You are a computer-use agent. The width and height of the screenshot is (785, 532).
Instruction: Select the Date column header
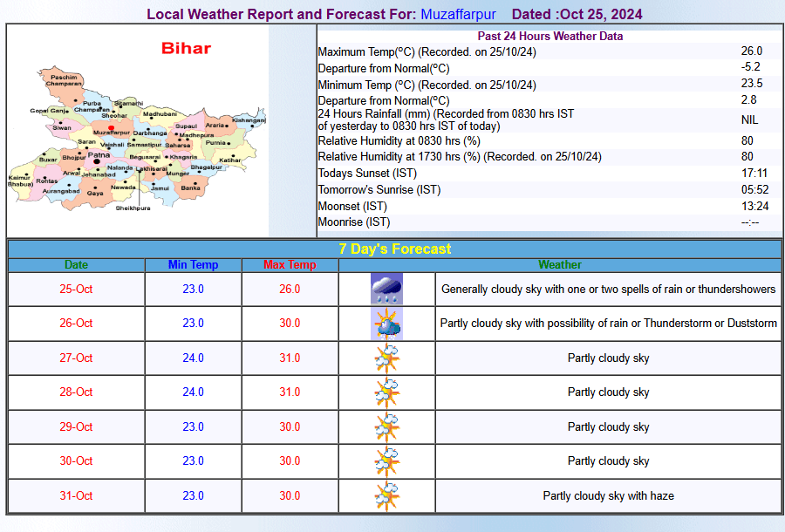76,265
